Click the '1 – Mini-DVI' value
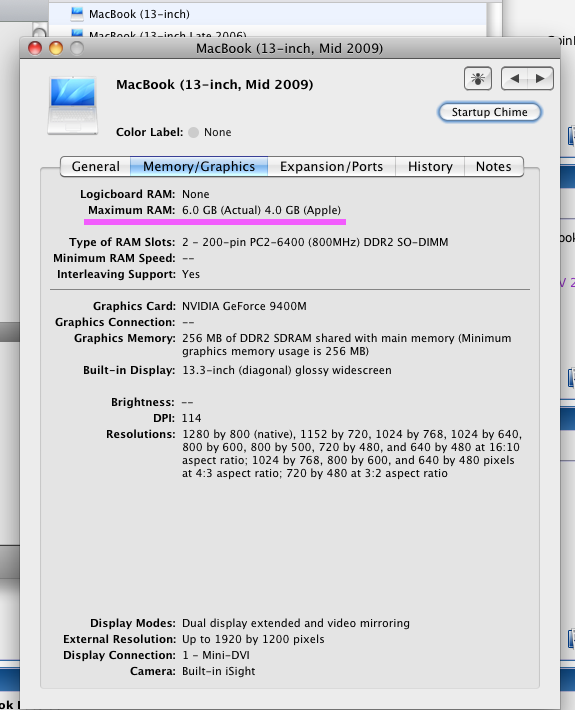 tap(216, 655)
